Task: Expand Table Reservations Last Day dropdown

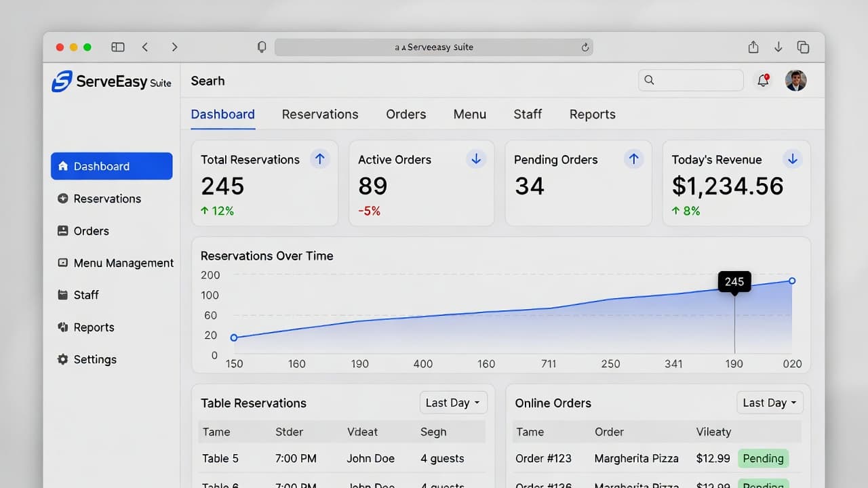Action: (453, 403)
